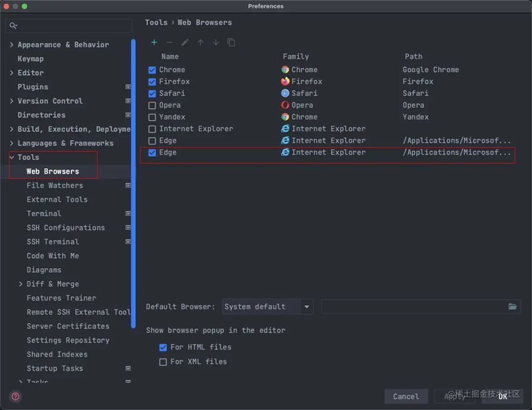Expand the Diff & Merge tree node

(x=21, y=284)
